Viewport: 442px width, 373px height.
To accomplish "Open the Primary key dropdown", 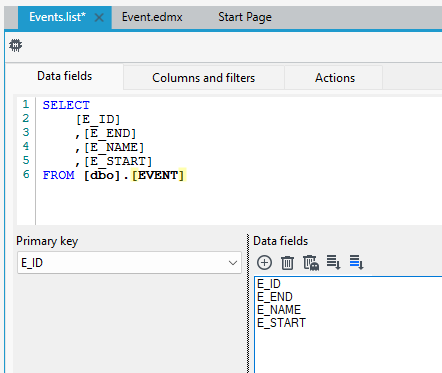I will point(129,263).
